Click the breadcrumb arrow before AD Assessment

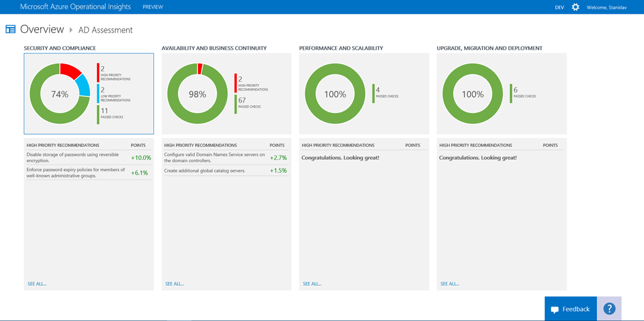71,30
